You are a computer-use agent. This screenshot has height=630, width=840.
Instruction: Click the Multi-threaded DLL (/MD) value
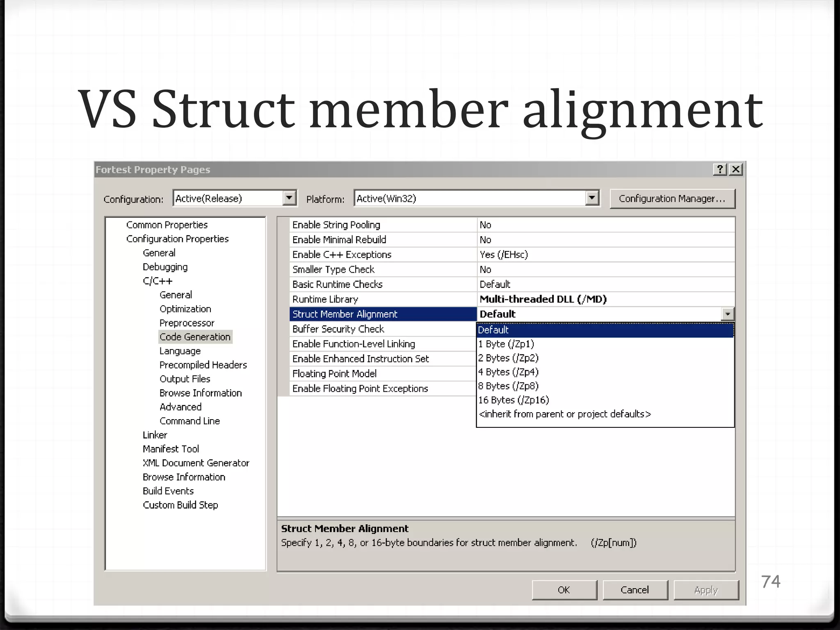click(606, 299)
